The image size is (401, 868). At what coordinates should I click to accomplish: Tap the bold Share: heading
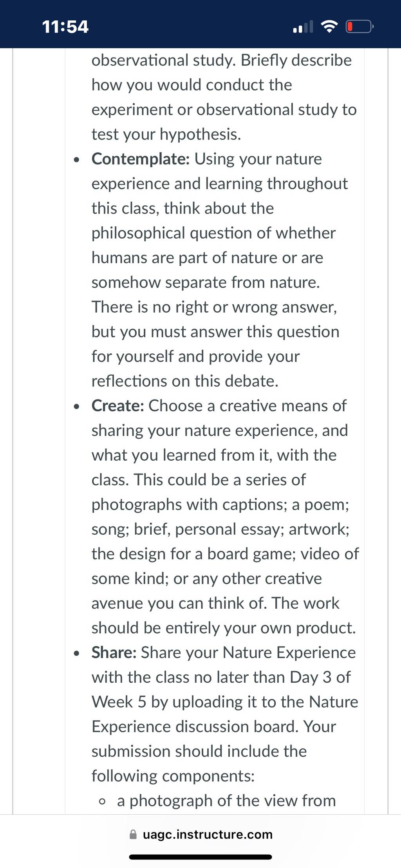point(114,652)
